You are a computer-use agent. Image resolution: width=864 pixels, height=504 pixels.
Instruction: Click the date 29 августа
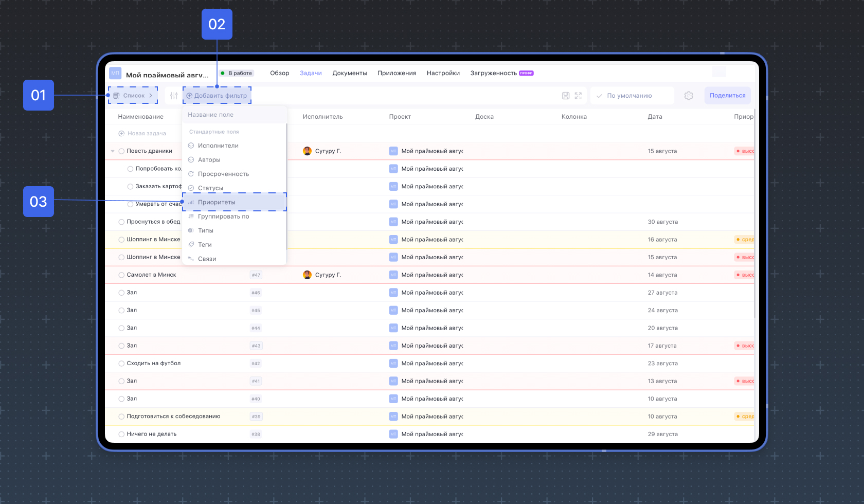(663, 434)
